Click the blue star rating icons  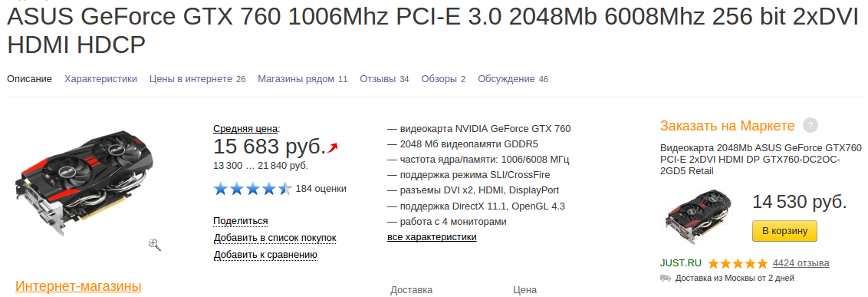pyautogui.click(x=252, y=189)
